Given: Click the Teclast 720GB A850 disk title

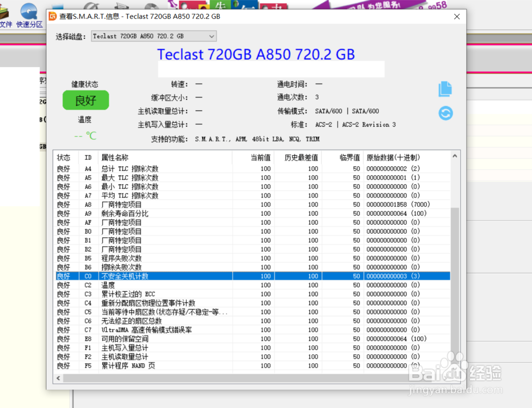Looking at the screenshot, I should 256,54.
